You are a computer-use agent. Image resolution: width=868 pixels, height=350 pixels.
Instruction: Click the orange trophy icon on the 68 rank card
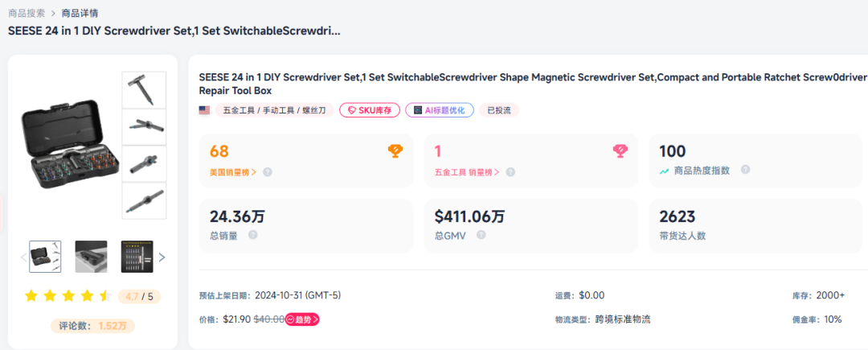(x=395, y=150)
